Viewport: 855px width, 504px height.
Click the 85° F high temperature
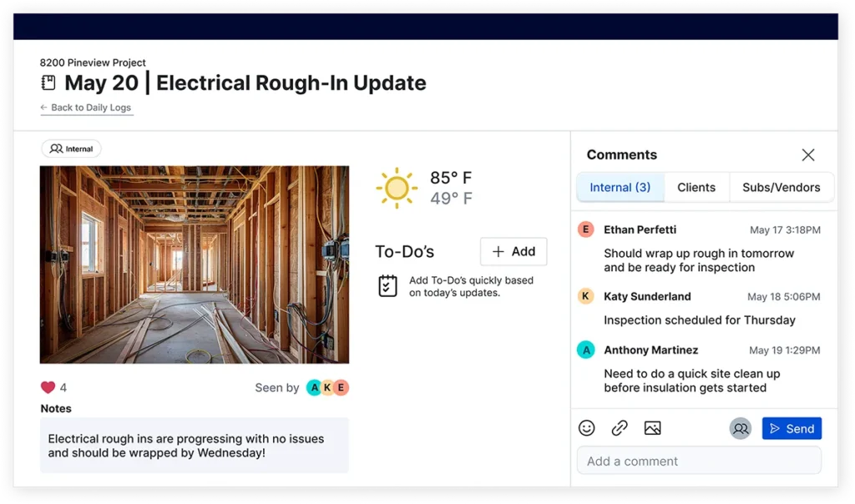451,178
